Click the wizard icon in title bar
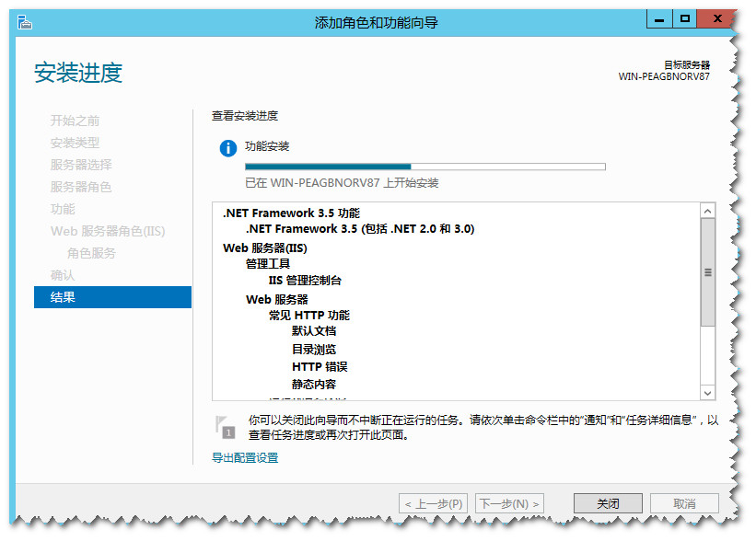756x541 pixels. [25, 22]
